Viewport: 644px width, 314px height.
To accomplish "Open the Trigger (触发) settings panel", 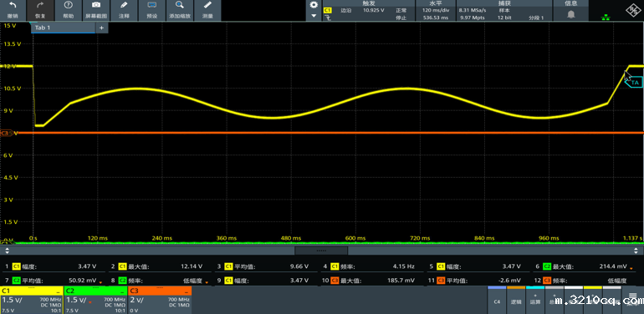I will [x=368, y=3].
